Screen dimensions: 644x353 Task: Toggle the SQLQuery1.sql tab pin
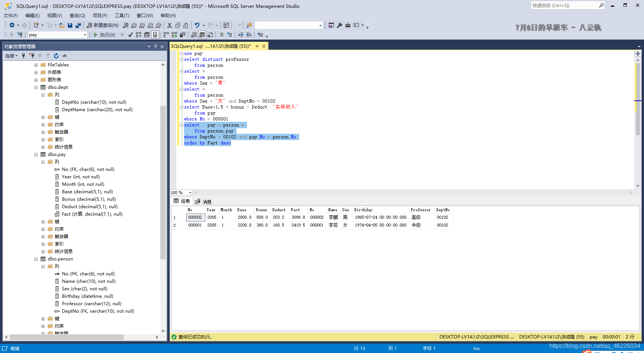(257, 46)
